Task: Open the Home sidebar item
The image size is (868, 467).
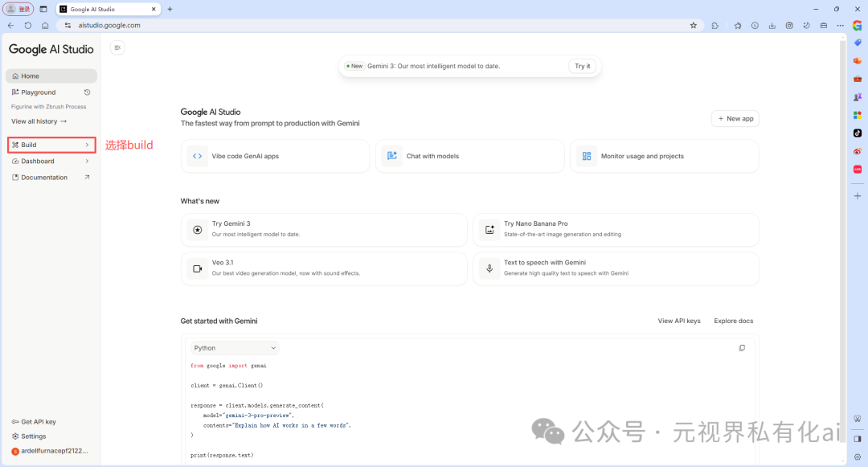Action: coord(51,76)
